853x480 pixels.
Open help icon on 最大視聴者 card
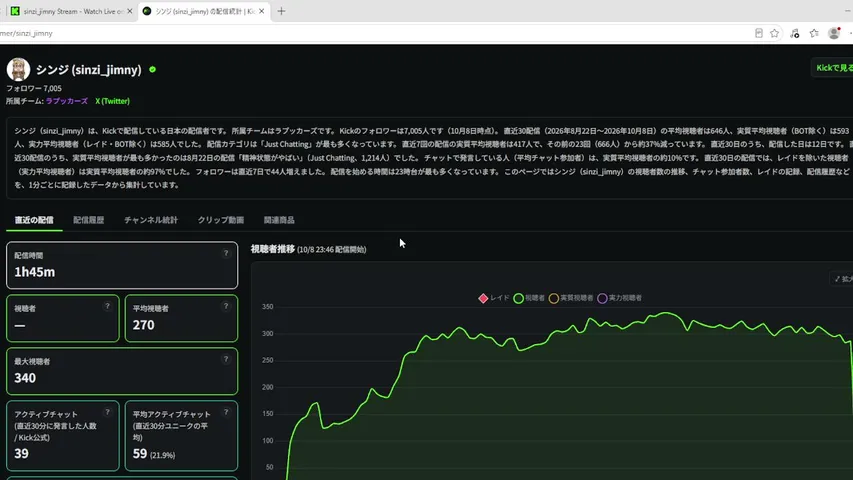click(x=226, y=359)
